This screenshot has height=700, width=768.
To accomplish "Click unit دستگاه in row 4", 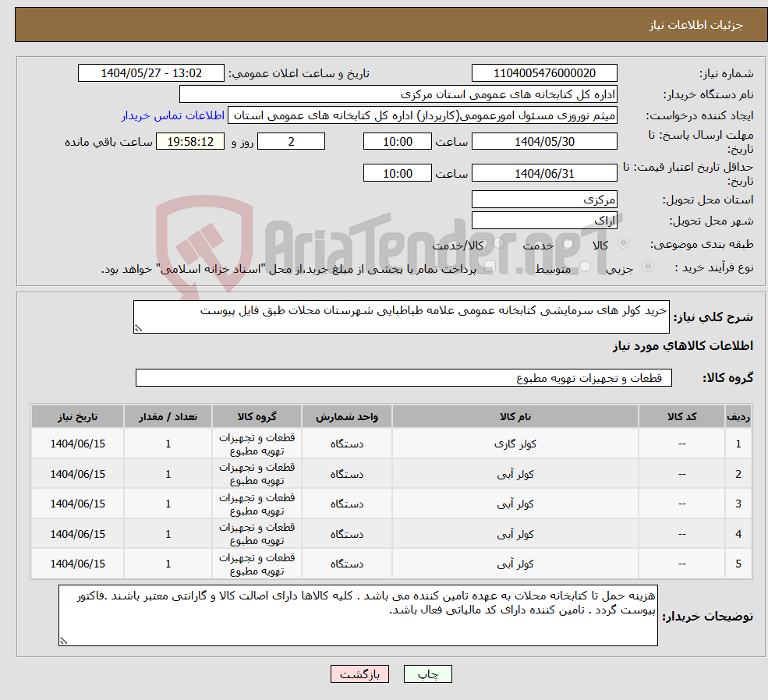I will coord(347,534).
